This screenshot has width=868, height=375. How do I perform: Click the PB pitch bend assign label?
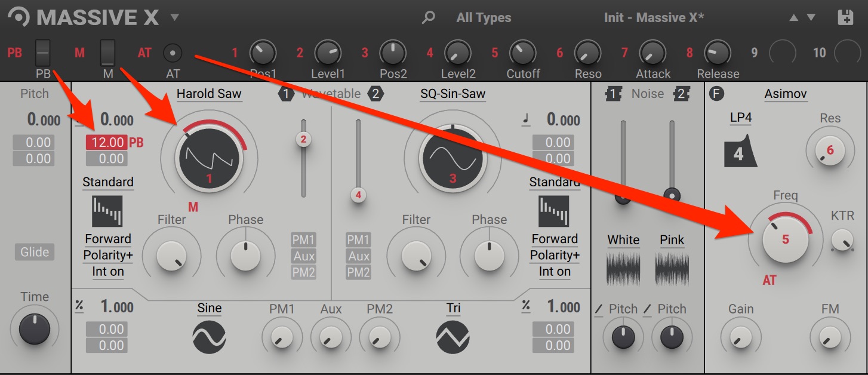15,53
